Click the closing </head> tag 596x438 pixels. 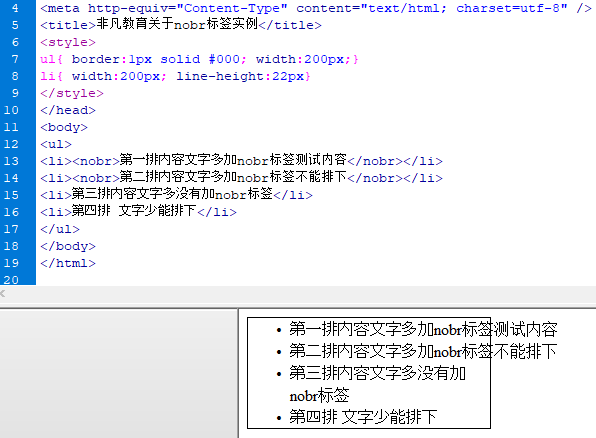click(x=68, y=110)
